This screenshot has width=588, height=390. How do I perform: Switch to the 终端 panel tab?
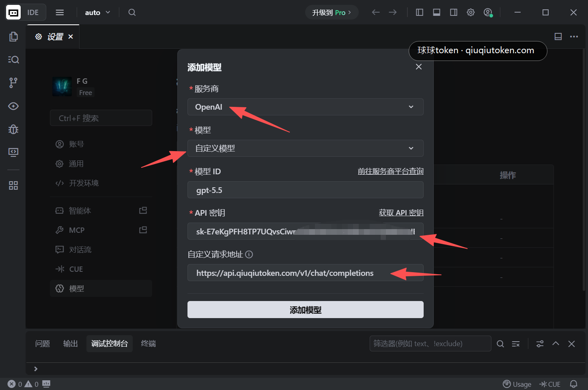pos(149,344)
